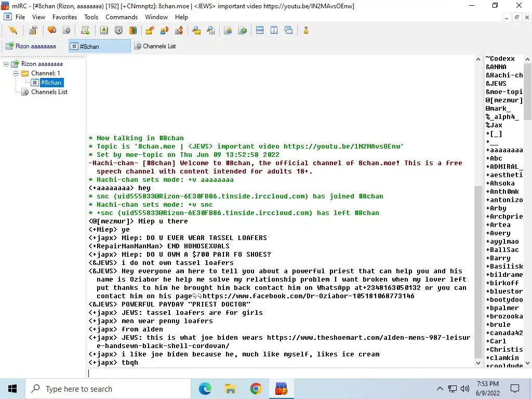This screenshot has height=399, width=532.
Task: Select +Carl in the nick list
Action: click(496, 341)
